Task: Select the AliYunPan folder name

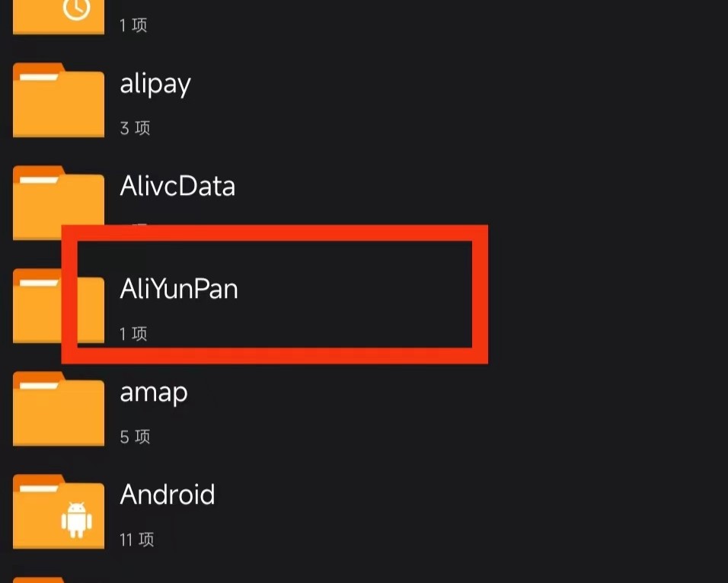Action: click(179, 290)
